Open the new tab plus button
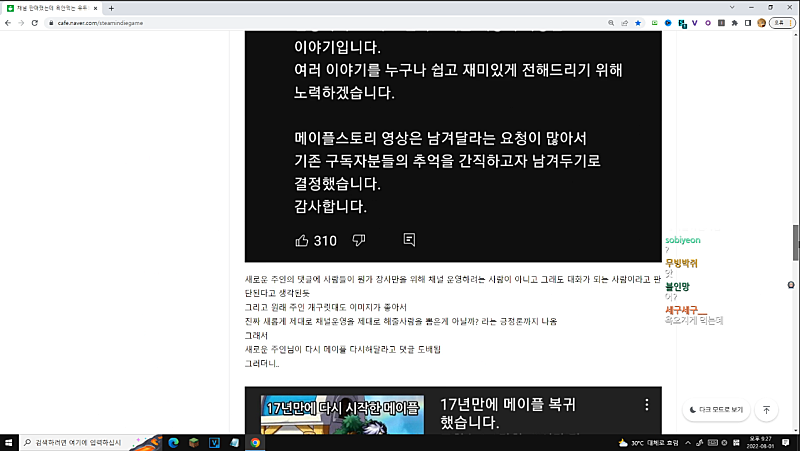This screenshot has width=800, height=451. pos(111,8)
